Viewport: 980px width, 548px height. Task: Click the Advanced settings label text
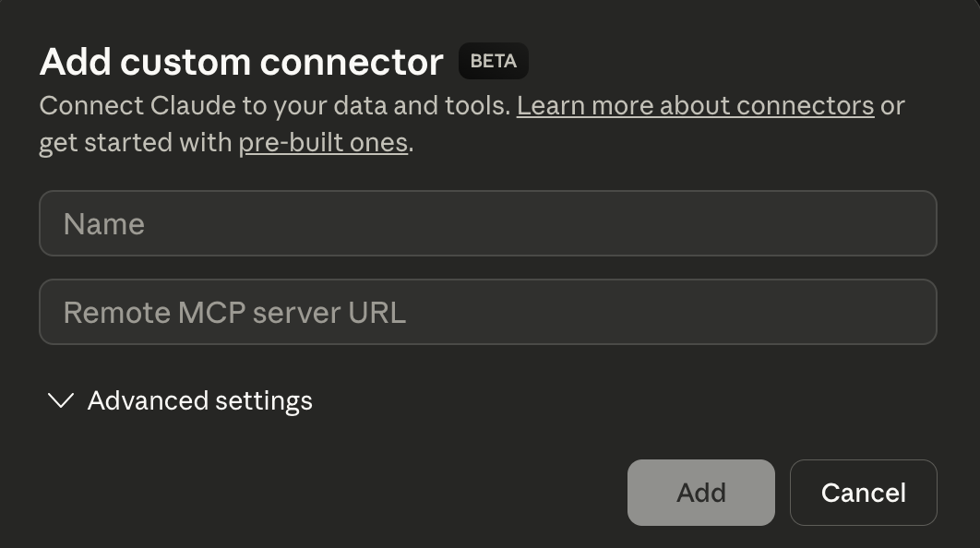199,400
